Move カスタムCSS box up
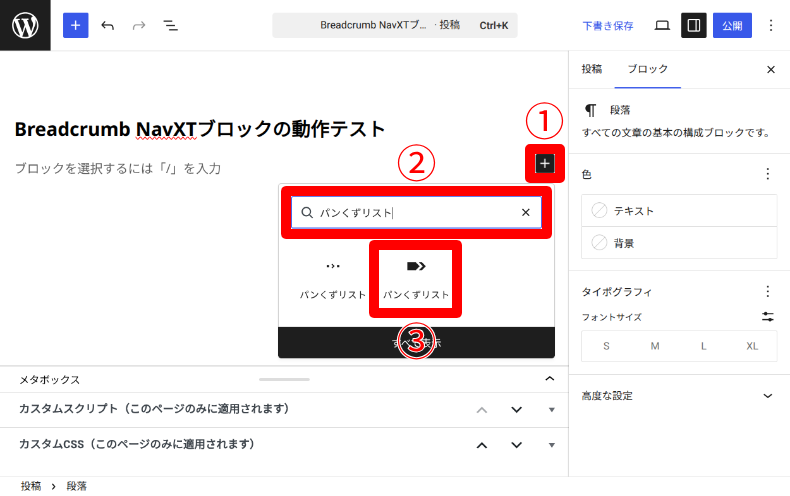The image size is (790, 496). tap(482, 445)
